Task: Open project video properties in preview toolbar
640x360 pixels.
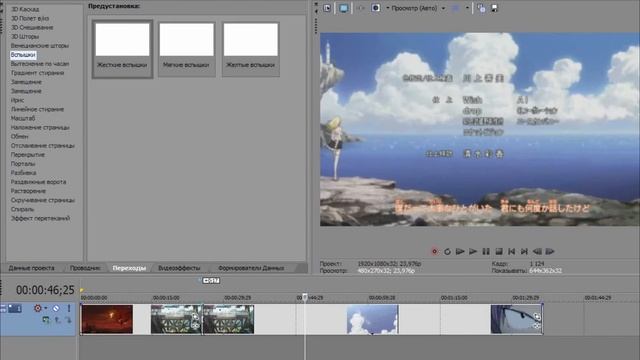Action: pyautogui.click(x=327, y=8)
